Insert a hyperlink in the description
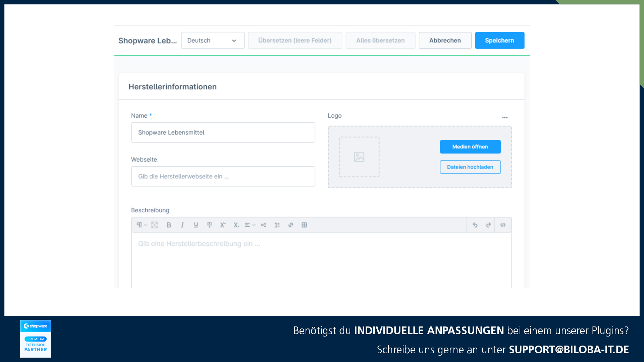 tap(291, 225)
